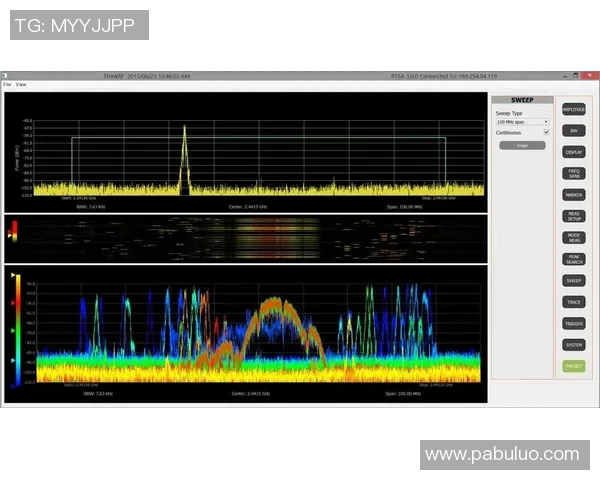Viewport: 600px width, 480px height.
Task: Toggle the Continuous sweep checkbox
Action: (x=546, y=132)
